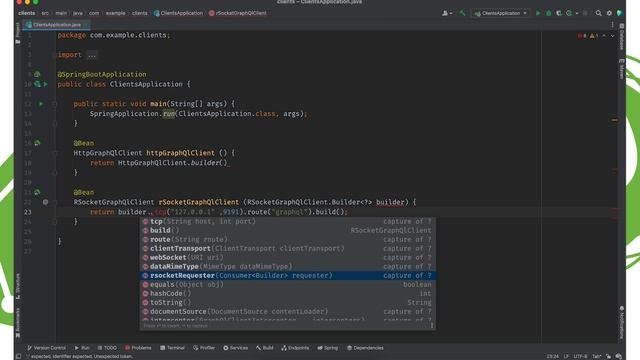640x360 pixels.
Task: Open the Bookmarks tool window sidebar
Action: [x=18, y=322]
